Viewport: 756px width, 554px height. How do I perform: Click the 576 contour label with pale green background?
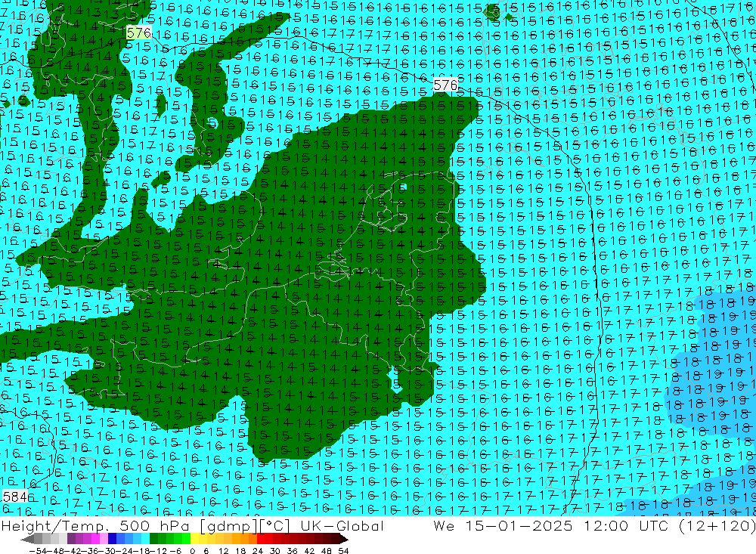[x=139, y=32]
